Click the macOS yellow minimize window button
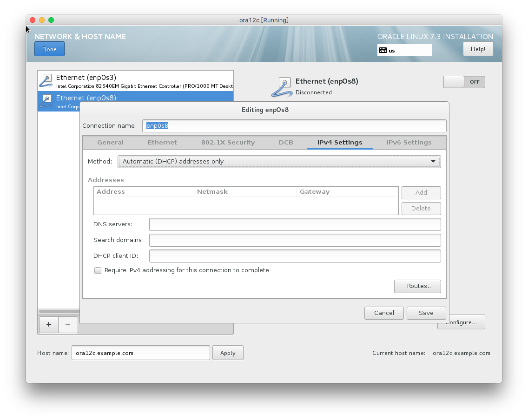Image resolution: width=528 pixels, height=420 pixels. click(42, 20)
